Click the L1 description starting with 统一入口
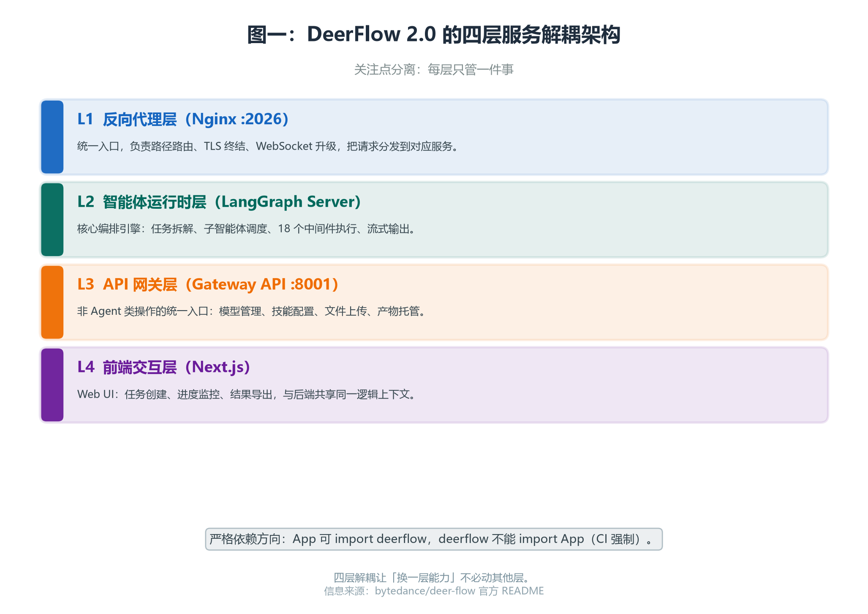 [267, 146]
